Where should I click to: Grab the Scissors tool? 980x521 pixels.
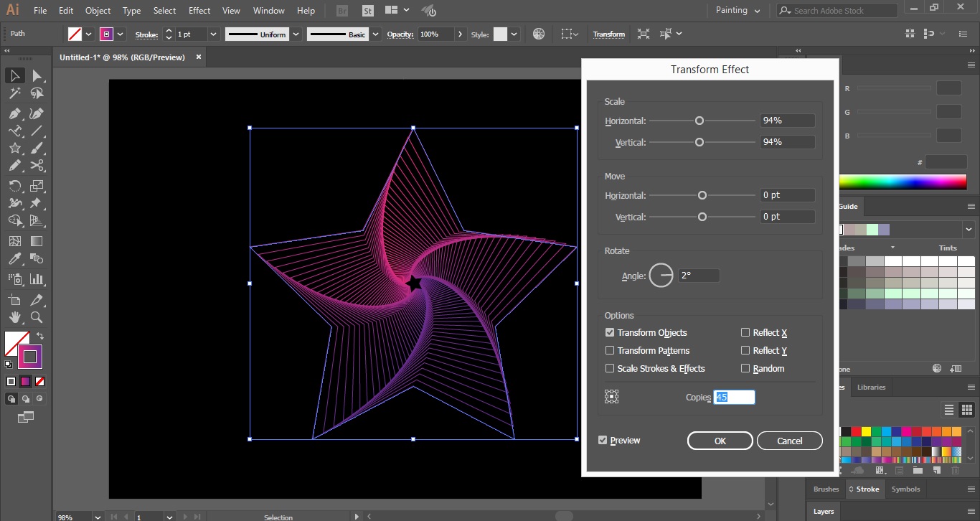point(37,166)
